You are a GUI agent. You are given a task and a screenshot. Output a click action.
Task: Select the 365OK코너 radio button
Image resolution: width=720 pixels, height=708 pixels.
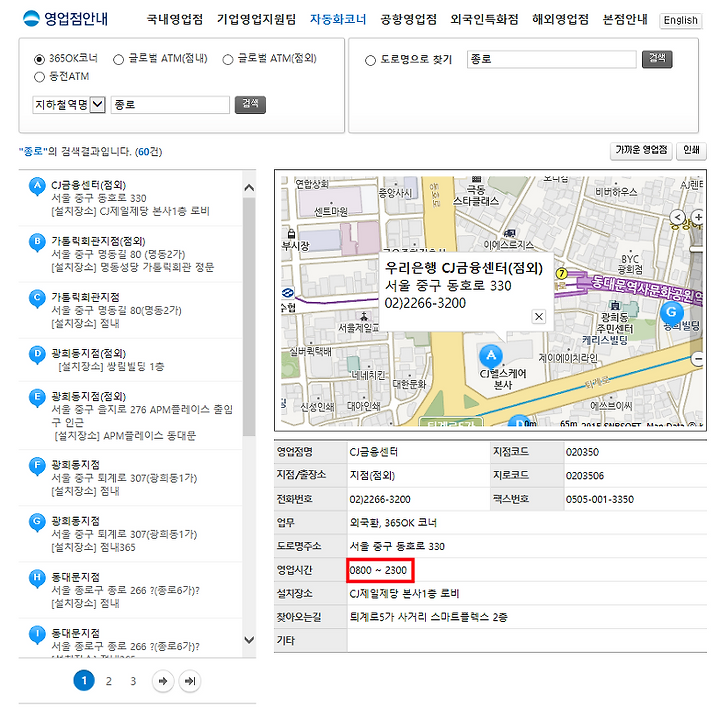click(39, 59)
